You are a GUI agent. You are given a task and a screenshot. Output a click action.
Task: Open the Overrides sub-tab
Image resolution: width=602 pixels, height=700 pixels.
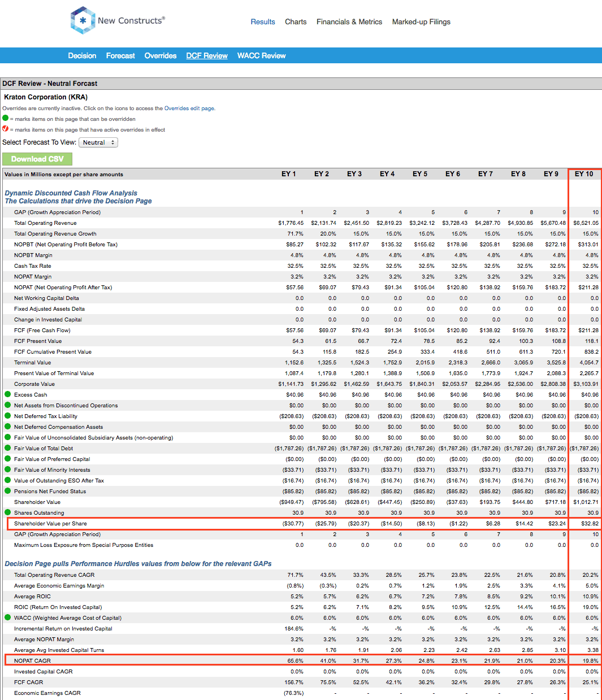click(161, 56)
